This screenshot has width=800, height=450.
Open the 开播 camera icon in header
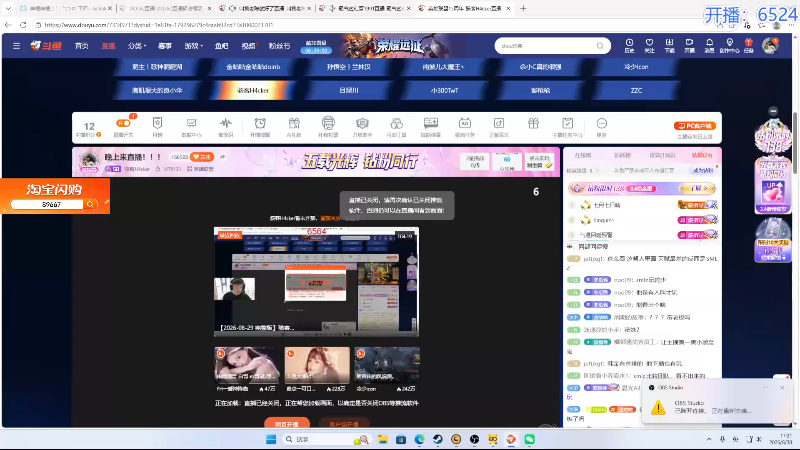[x=689, y=45]
